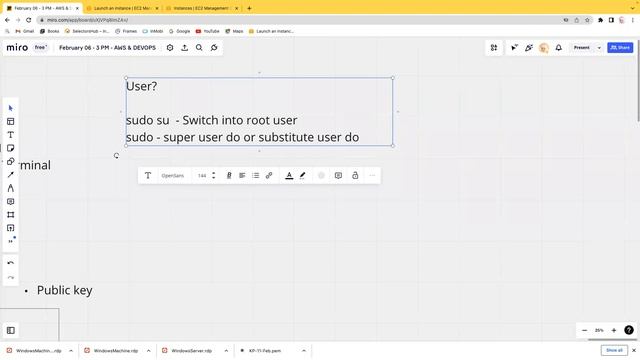Viewport: 640px width, 360px height.
Task: Click the browser address bar
Action: (x=298, y=20)
